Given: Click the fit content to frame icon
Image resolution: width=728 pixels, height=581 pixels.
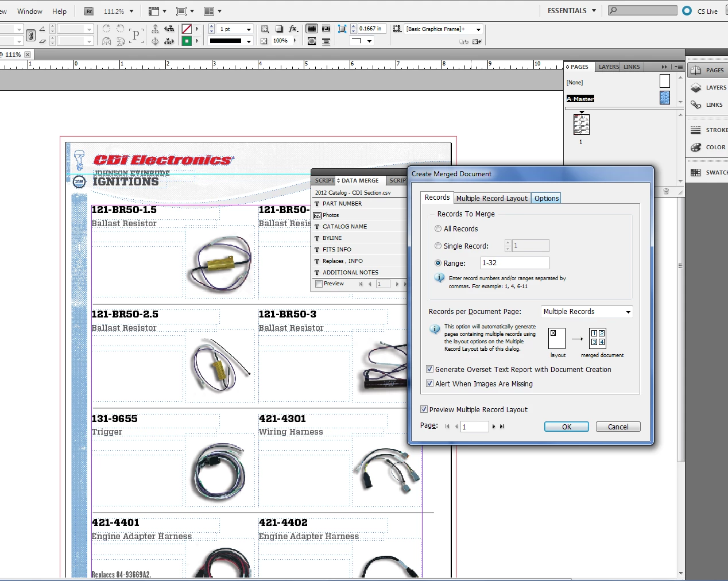Looking at the screenshot, I should 342,29.
